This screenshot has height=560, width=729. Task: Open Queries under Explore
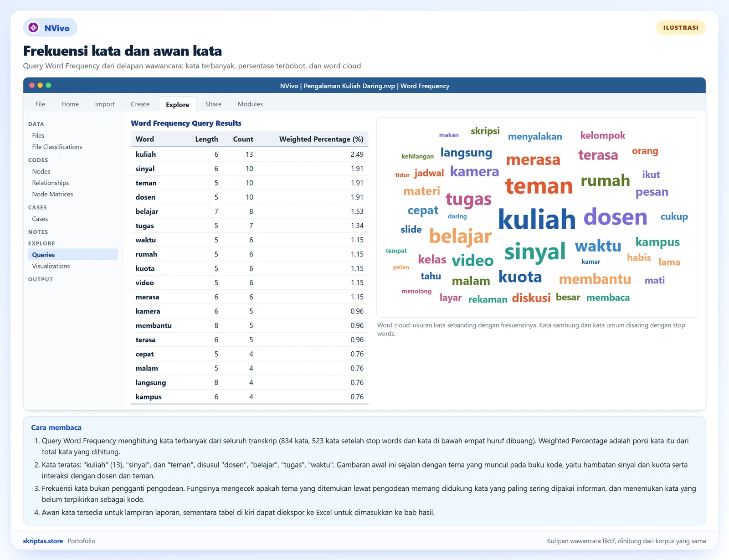[x=73, y=255]
